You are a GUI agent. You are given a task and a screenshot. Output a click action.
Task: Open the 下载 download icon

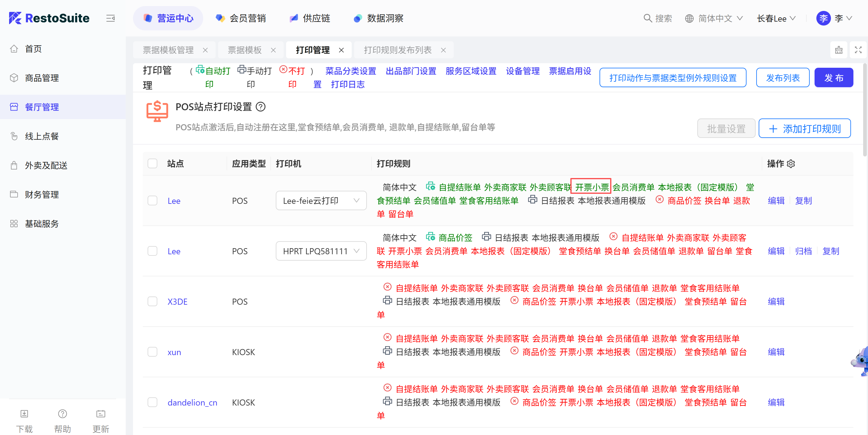point(24,414)
